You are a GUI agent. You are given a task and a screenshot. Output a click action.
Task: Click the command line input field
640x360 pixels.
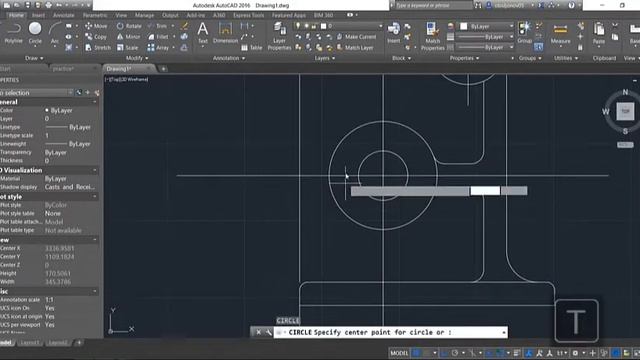[x=391, y=332]
